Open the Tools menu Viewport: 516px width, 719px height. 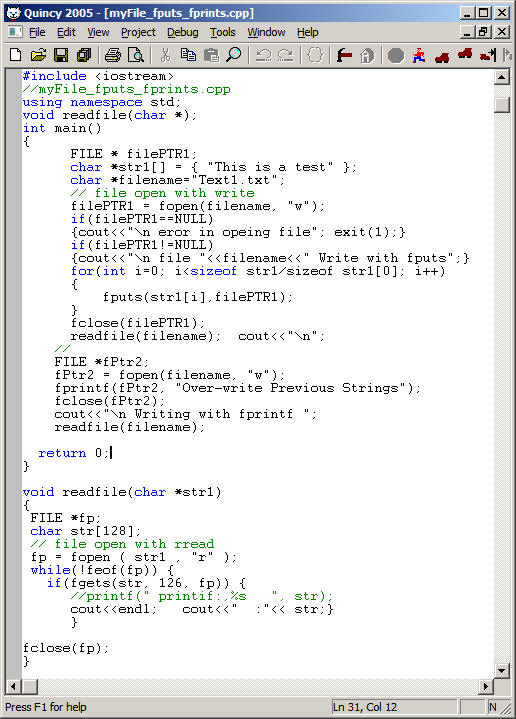pyautogui.click(x=222, y=33)
